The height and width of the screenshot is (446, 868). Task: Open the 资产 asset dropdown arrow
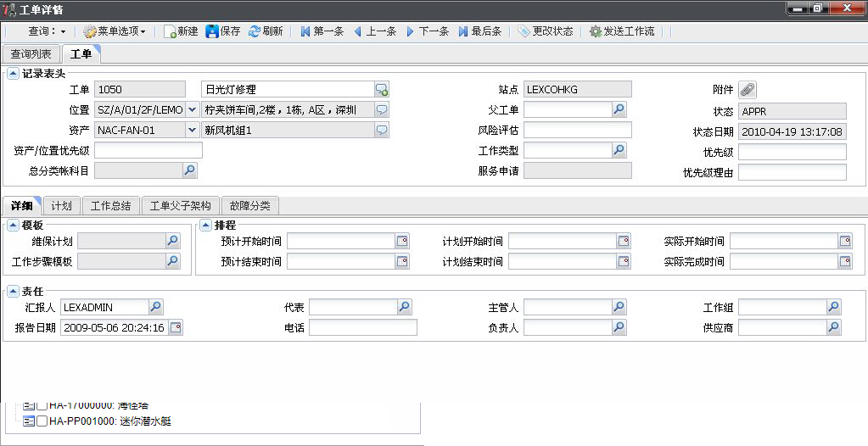click(x=192, y=130)
